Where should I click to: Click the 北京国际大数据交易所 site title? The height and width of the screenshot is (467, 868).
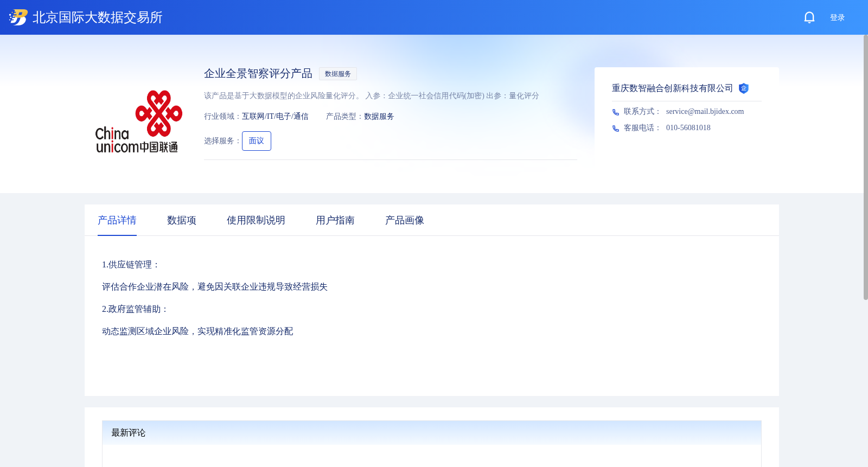pos(98,17)
